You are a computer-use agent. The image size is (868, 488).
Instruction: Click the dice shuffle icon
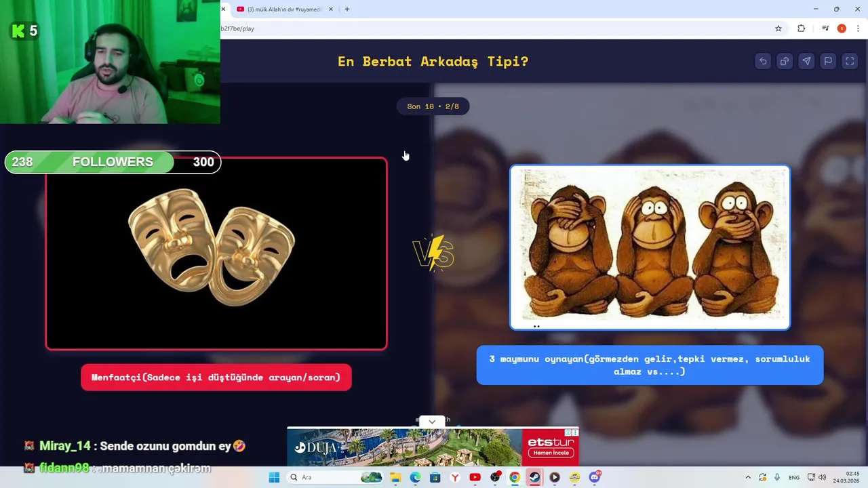(x=785, y=61)
